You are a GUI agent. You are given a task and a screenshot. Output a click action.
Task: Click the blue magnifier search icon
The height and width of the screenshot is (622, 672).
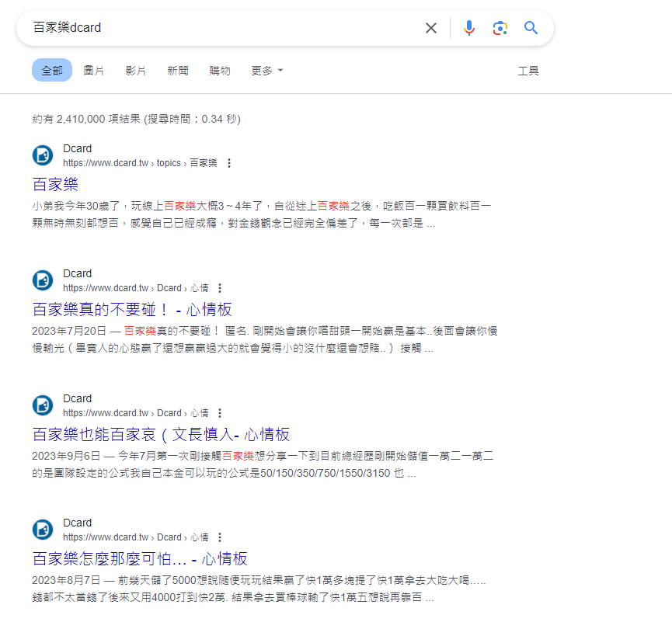pyautogui.click(x=531, y=28)
